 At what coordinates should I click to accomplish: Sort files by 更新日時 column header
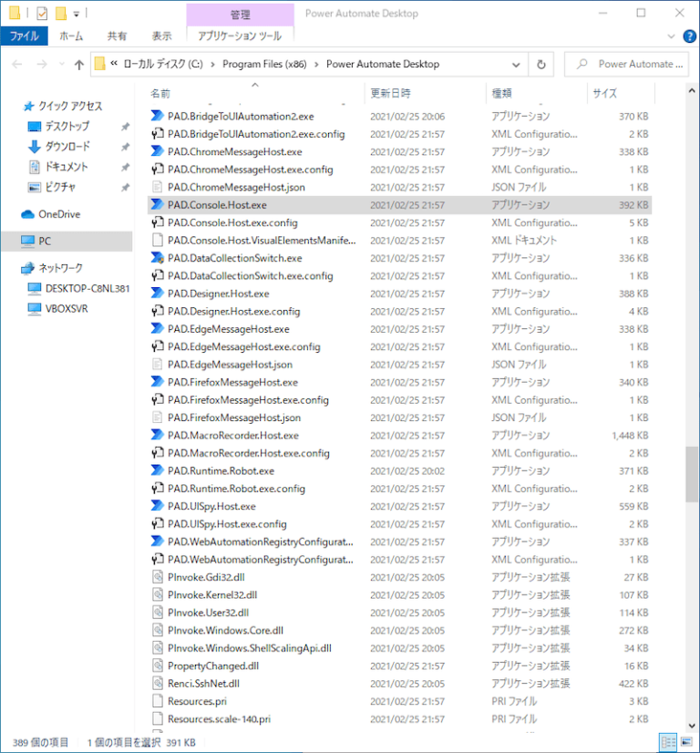390,93
